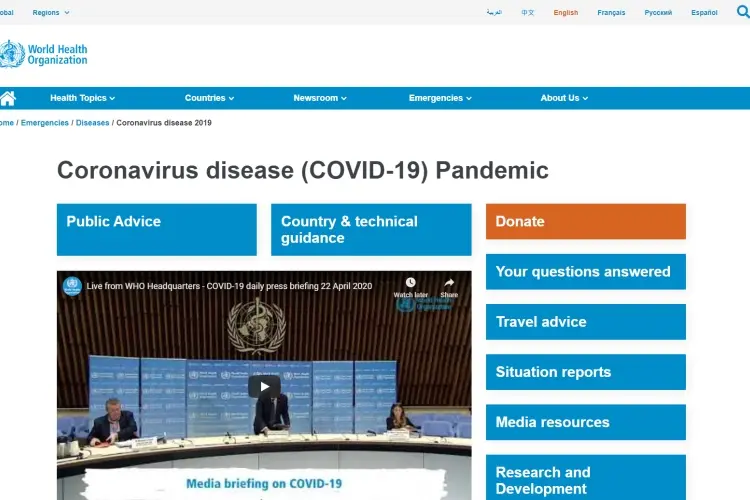Open the Situation reports button

tap(585, 372)
